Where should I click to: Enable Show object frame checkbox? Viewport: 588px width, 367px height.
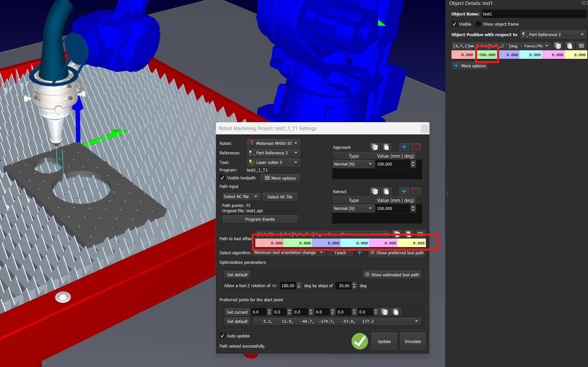point(478,24)
